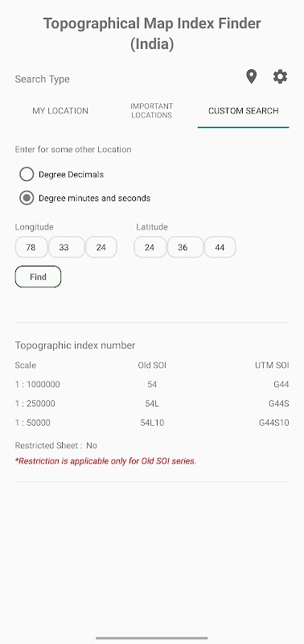Click the Find button
This screenshot has width=304, height=644.
tap(38, 277)
